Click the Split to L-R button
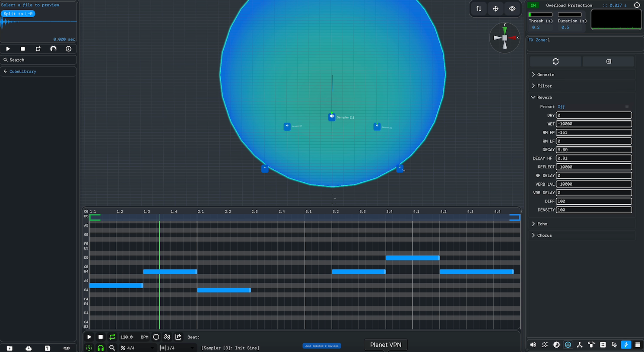 coord(18,14)
